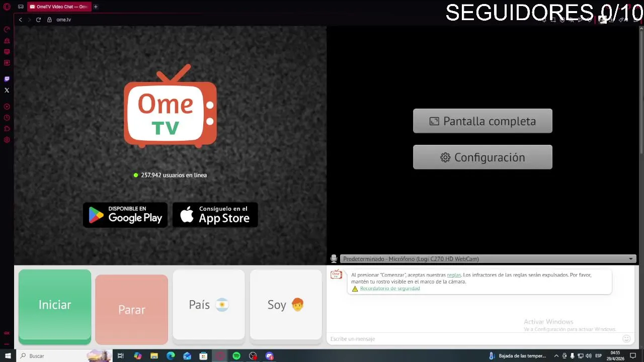Open the Player icon in the sidebar
This screenshot has width=644, height=362.
[x=7, y=107]
